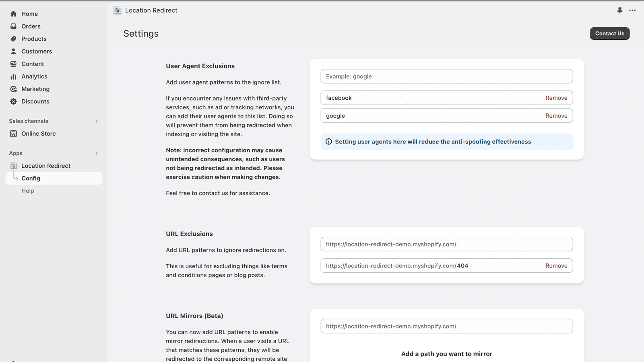
Task: Open the more actions ellipsis menu
Action: pos(632,10)
